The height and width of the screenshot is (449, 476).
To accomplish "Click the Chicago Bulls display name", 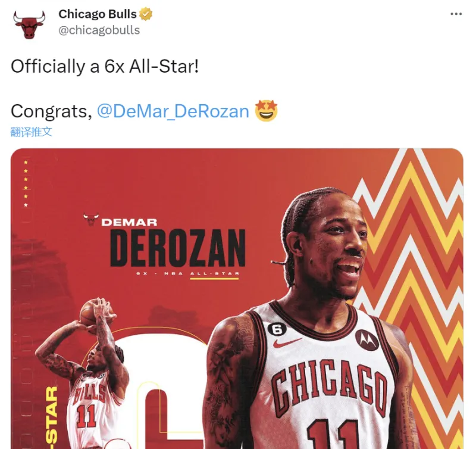I will (98, 14).
